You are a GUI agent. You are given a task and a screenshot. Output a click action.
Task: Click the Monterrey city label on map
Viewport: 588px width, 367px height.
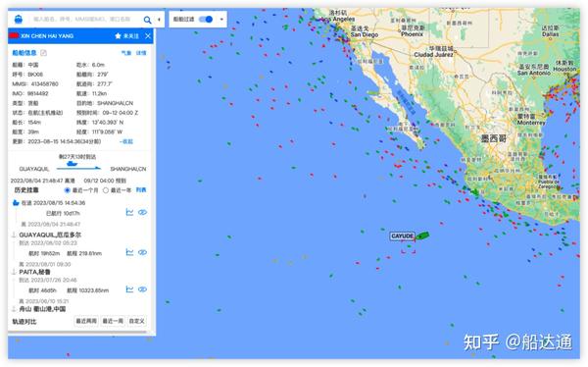(x=531, y=123)
